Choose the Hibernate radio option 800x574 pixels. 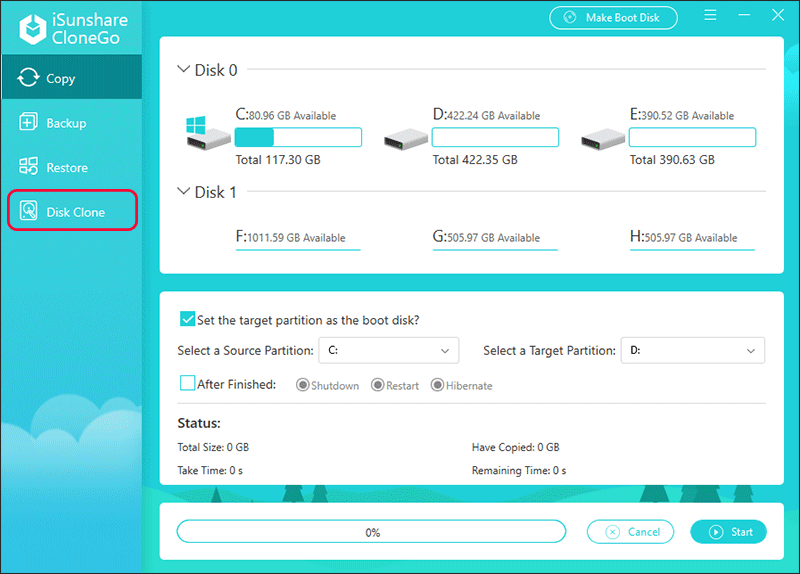(437, 385)
